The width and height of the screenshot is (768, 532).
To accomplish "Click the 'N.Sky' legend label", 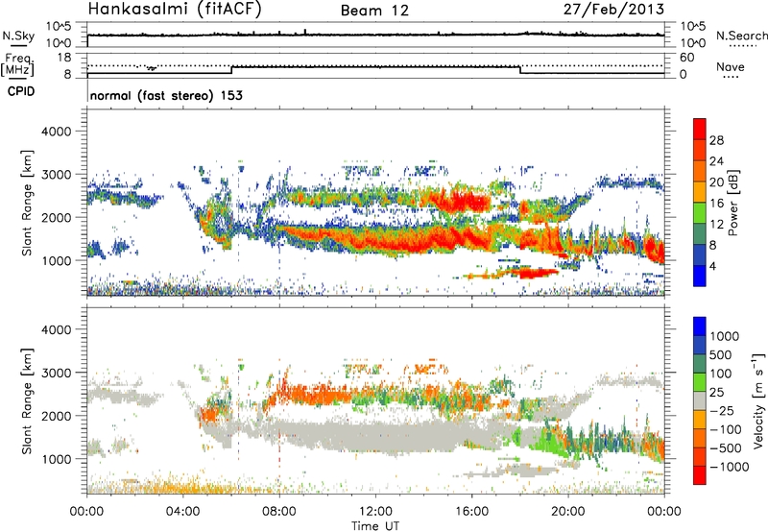I will coord(18,36).
